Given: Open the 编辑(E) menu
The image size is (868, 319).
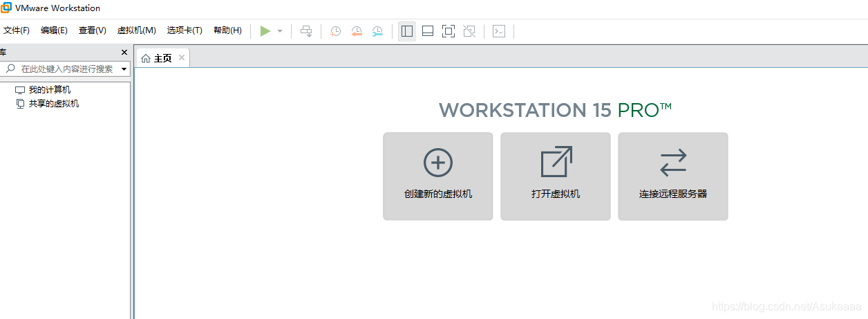Looking at the screenshot, I should point(54,30).
